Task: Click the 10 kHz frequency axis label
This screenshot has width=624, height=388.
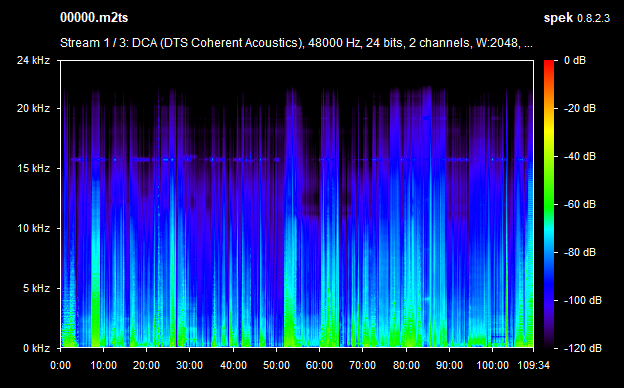Action: 33,228
